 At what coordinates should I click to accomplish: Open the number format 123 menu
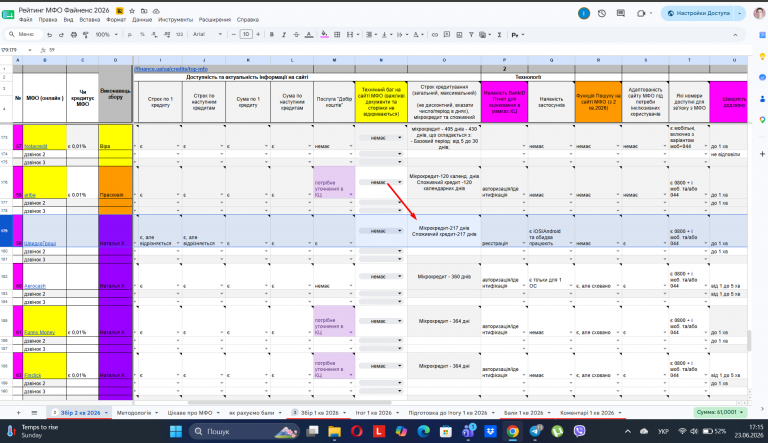179,35
